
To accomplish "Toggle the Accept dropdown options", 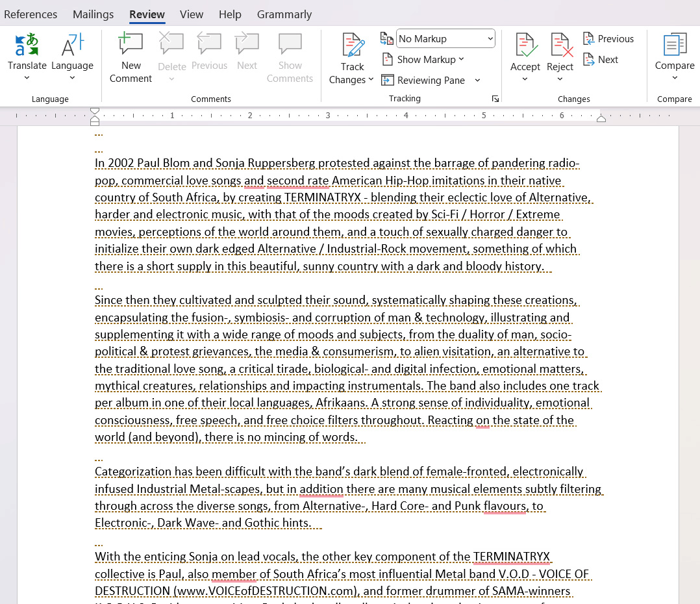I will [x=525, y=79].
